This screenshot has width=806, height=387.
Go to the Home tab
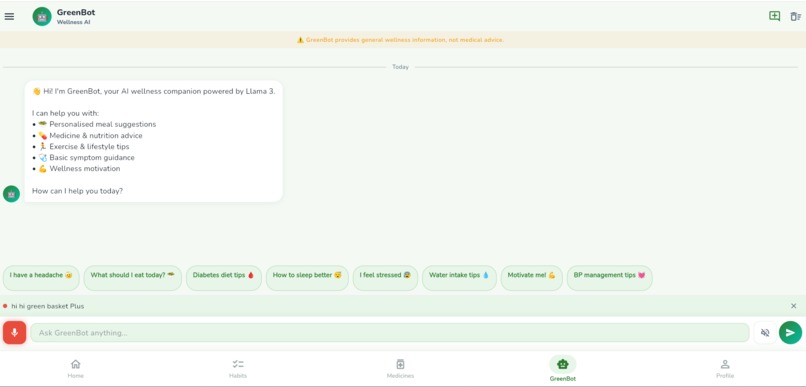(x=76, y=368)
